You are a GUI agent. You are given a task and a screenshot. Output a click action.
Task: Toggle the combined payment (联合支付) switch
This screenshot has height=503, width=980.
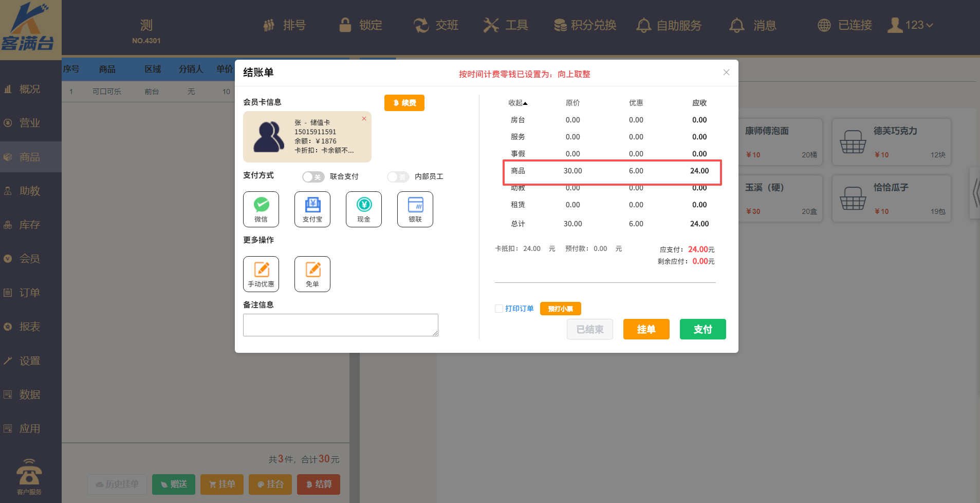tap(313, 177)
